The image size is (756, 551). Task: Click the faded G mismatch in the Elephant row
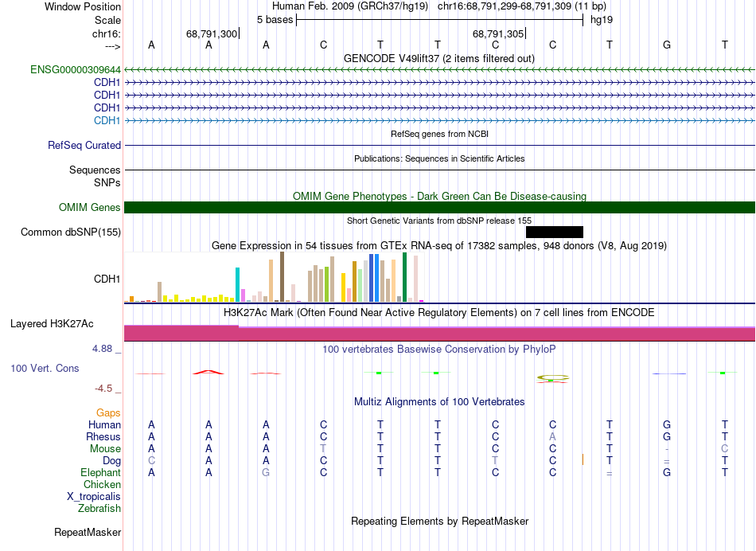tap(266, 472)
